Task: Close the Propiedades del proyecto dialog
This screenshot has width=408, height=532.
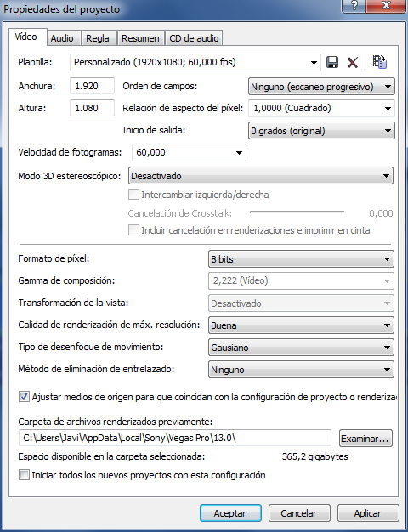Action: click(386, 5)
